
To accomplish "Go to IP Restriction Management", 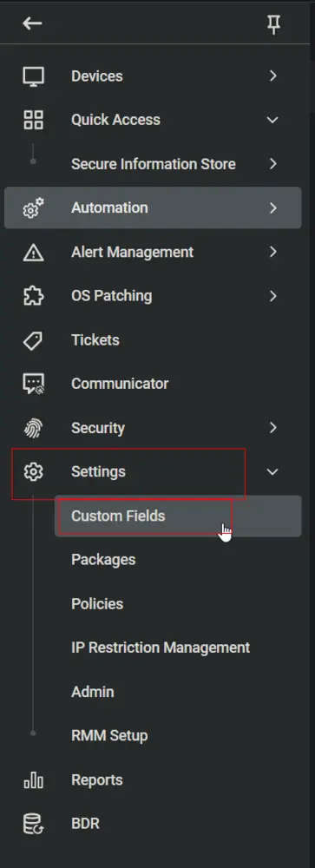I will point(161,648).
